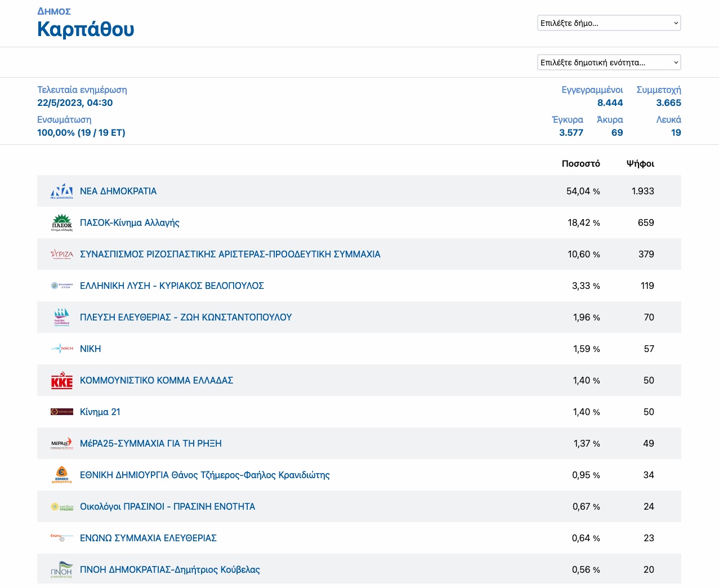Click the Ενσωμάτωση label

(x=64, y=119)
